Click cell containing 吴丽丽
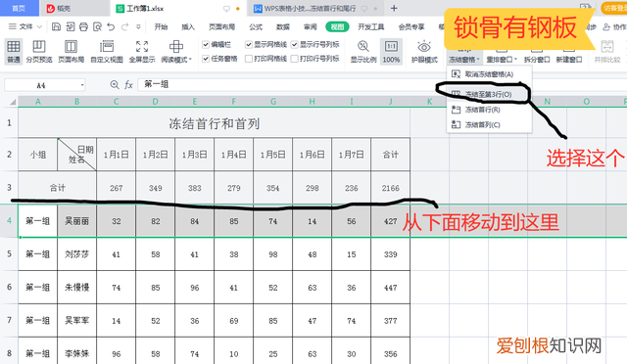Image resolution: width=627 pixels, height=364 pixels. click(76, 221)
